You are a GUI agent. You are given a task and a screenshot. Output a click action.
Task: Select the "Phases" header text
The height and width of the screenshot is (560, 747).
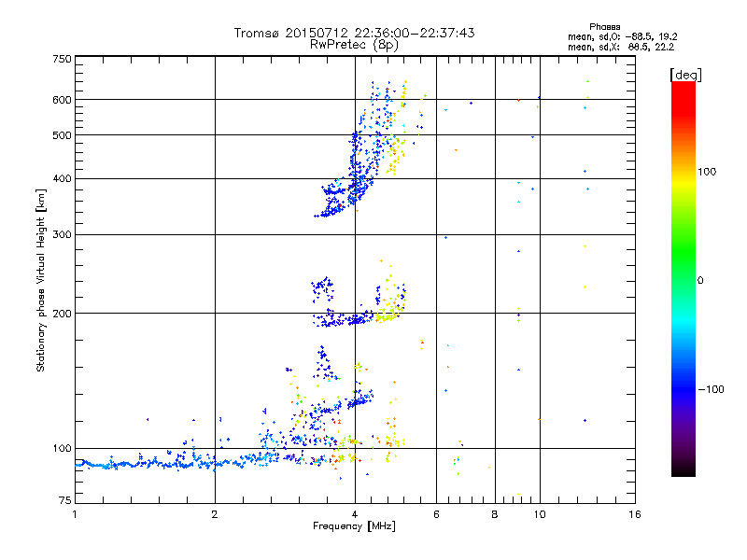(x=604, y=27)
